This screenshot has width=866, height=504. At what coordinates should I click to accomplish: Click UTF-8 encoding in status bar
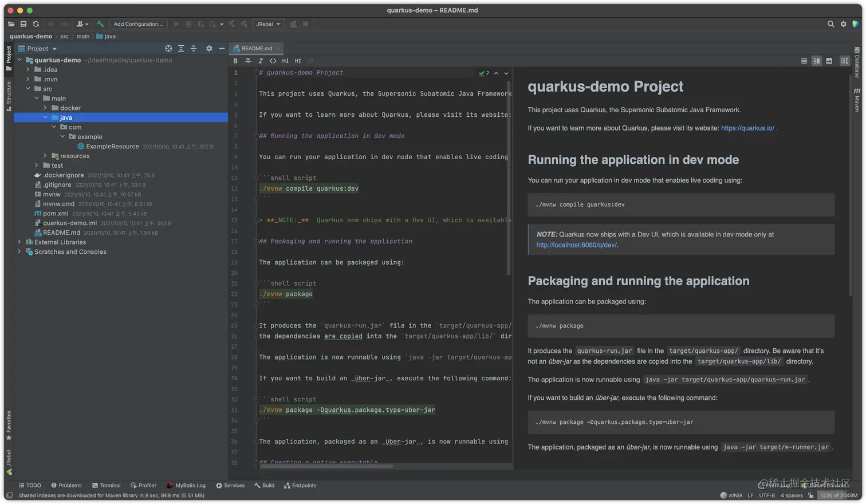tap(767, 495)
